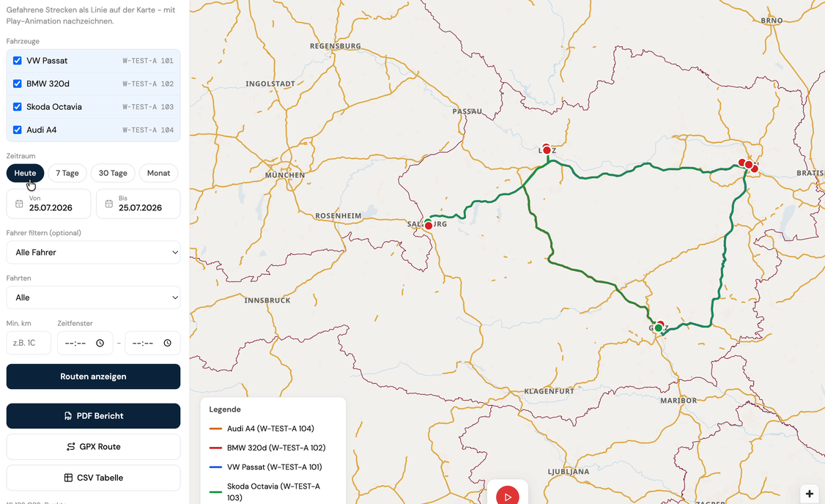The image size is (825, 504).
Task: Click the Legende heading
Action: coord(225,409)
